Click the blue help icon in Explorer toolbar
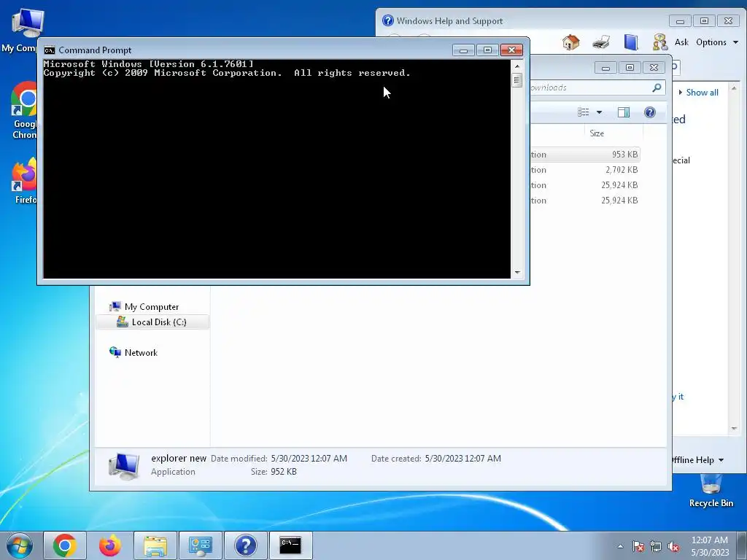 [x=650, y=112]
